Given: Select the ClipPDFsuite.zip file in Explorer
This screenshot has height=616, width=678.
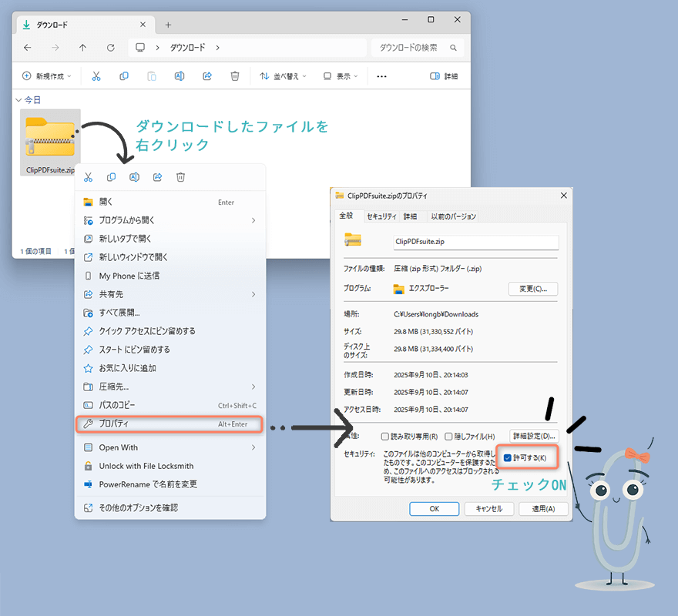Looking at the screenshot, I should pyautogui.click(x=50, y=142).
